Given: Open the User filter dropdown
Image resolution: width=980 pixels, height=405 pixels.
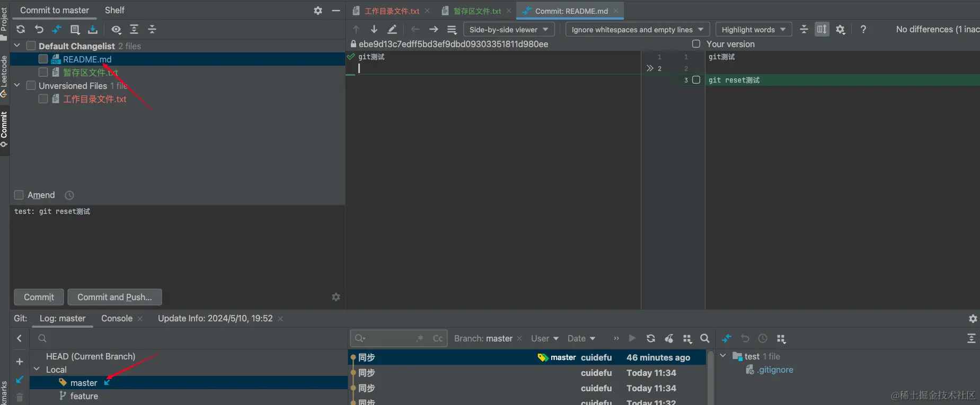Looking at the screenshot, I should (545, 339).
